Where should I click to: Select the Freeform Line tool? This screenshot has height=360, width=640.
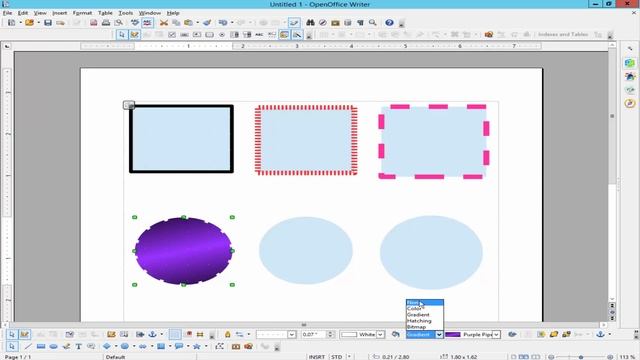pyautogui.click(x=66, y=347)
